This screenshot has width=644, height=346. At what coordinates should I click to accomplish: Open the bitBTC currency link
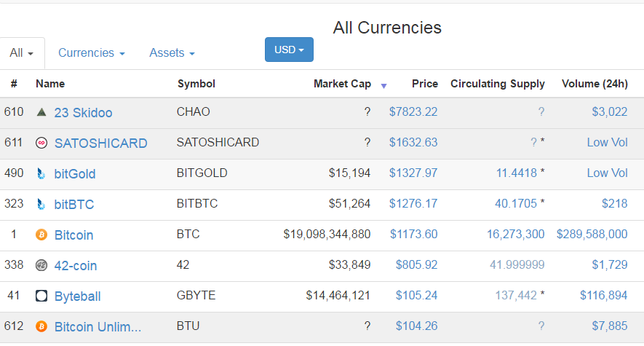(x=74, y=204)
